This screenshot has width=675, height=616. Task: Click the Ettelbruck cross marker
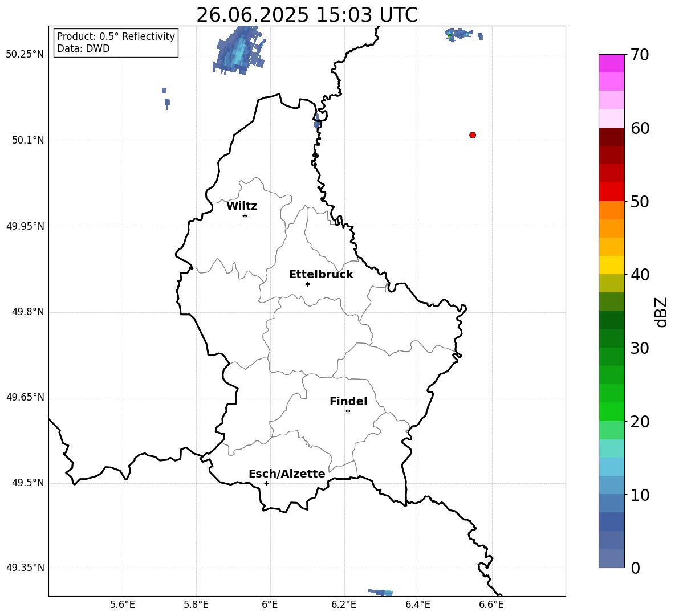pyautogui.click(x=307, y=284)
